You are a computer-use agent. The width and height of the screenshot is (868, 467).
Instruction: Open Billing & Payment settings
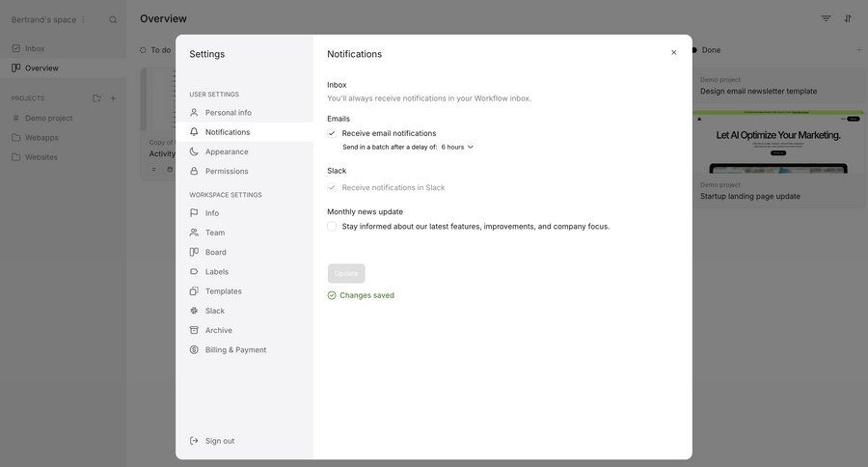235,349
